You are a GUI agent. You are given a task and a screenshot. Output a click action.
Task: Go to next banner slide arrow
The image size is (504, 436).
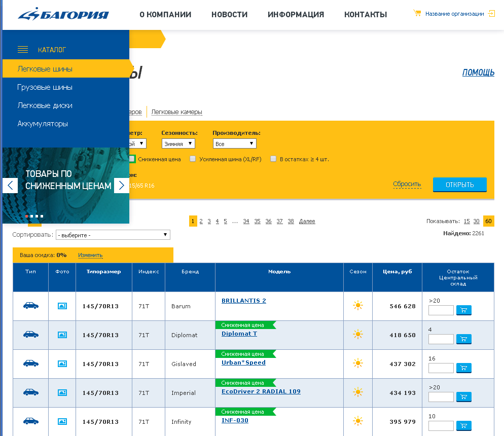(x=122, y=186)
